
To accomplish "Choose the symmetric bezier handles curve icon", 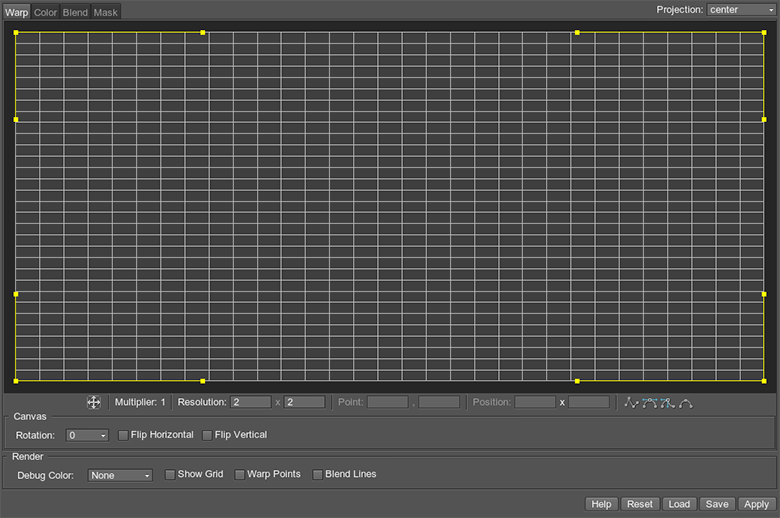I will tap(649, 403).
